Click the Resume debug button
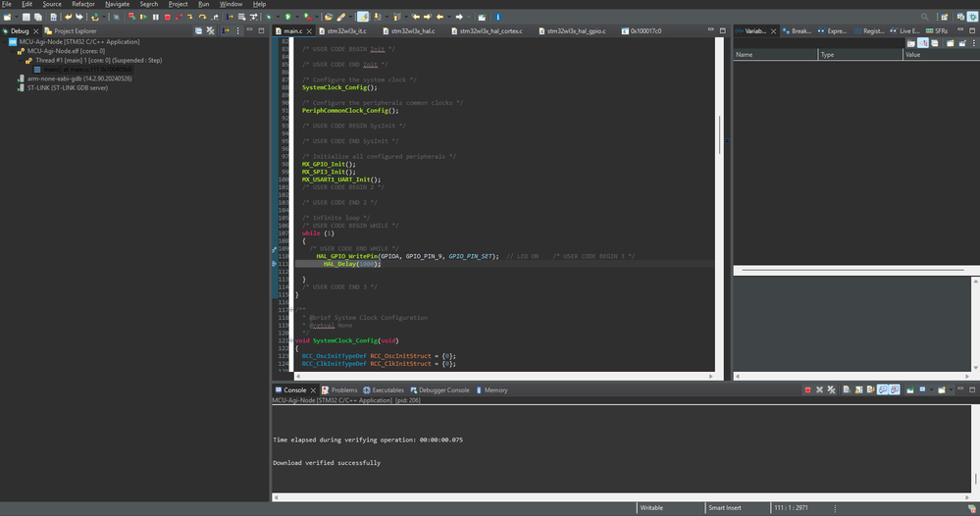The height and width of the screenshot is (516, 980). click(144, 17)
